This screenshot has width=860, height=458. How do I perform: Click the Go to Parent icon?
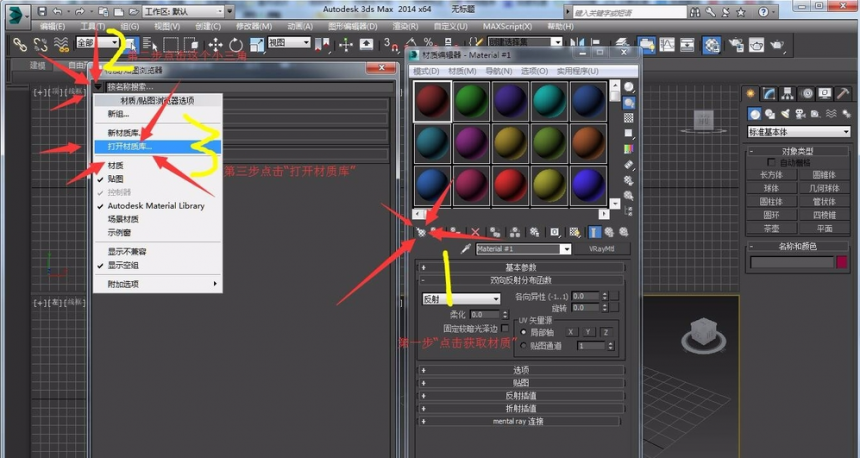[x=609, y=233]
